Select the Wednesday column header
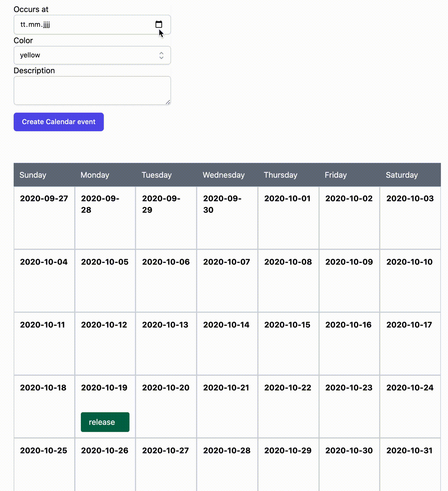This screenshot has width=448, height=491. [x=227, y=175]
